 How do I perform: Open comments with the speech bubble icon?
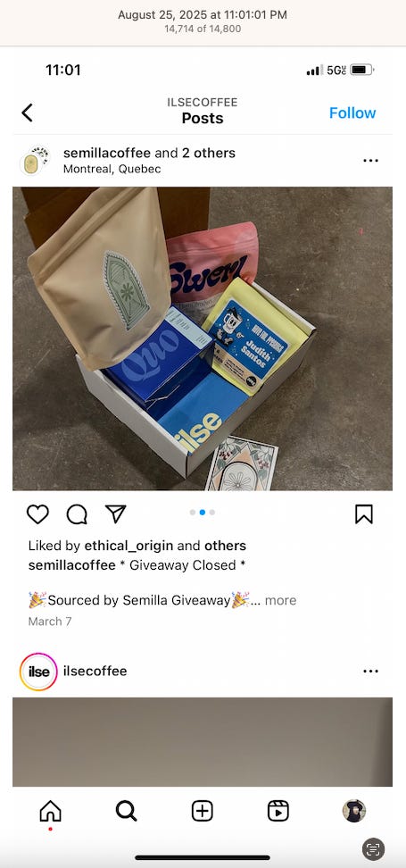[x=77, y=514]
